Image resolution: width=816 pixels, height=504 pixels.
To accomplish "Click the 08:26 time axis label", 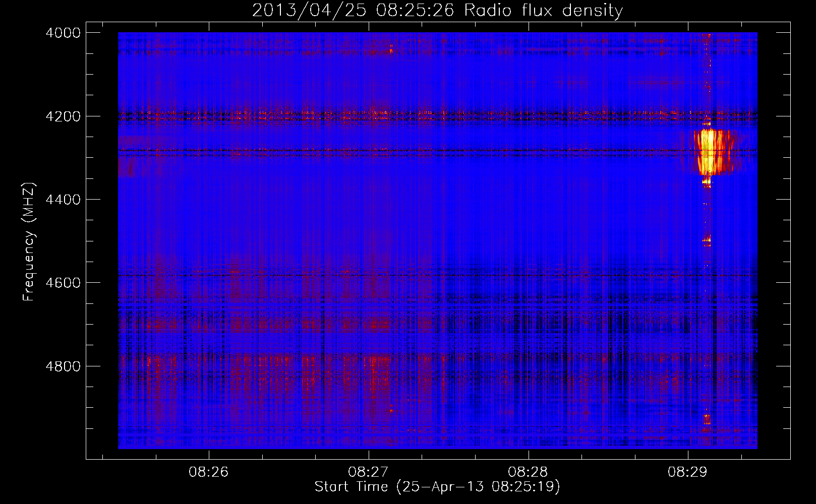I will point(209,472).
